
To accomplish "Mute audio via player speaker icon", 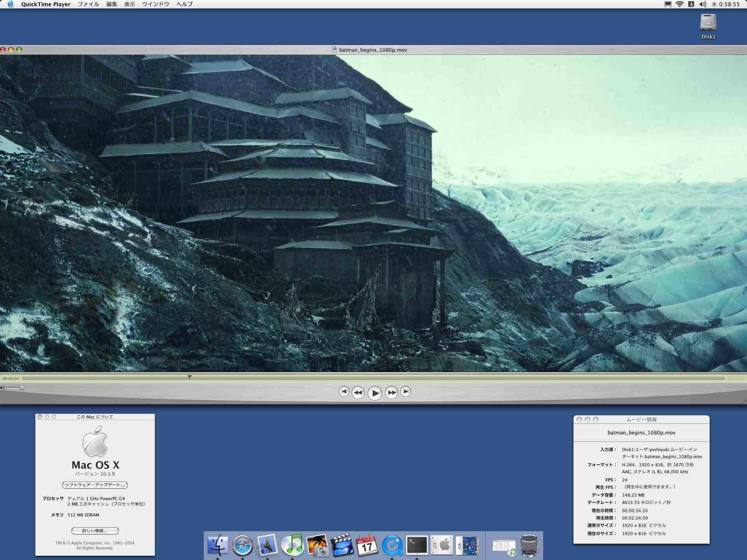I will (x=2, y=388).
